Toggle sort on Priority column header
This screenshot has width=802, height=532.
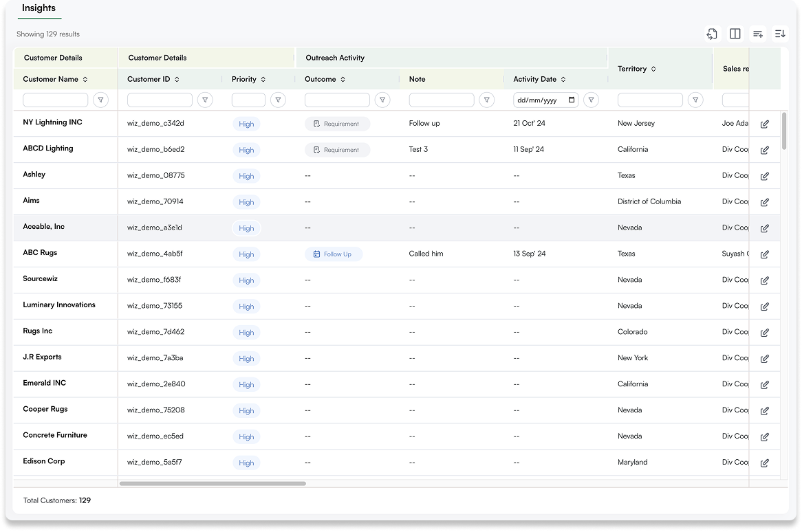[x=263, y=80]
